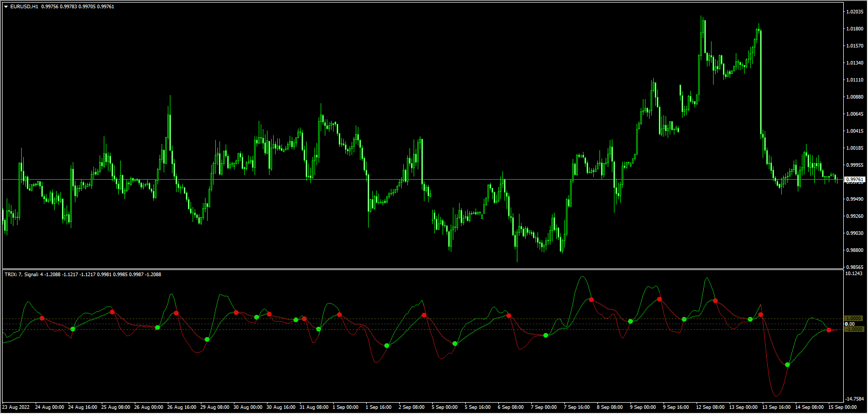This screenshot has height=414, width=868.
Task: Click the 15 Sep 00:00 time label
Action: [842, 407]
